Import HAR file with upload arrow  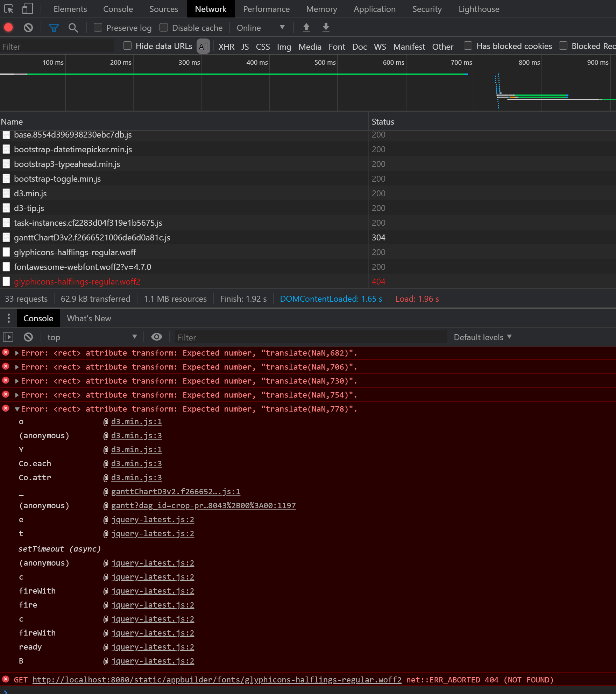(x=306, y=27)
